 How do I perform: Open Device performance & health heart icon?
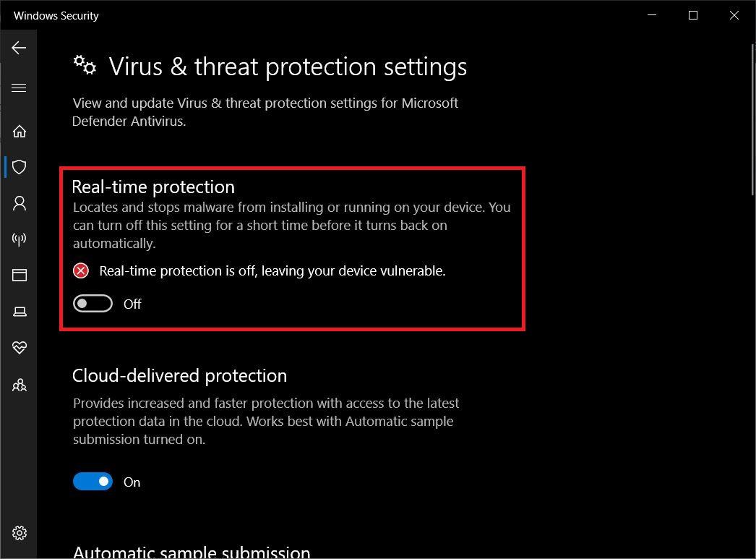(x=20, y=347)
